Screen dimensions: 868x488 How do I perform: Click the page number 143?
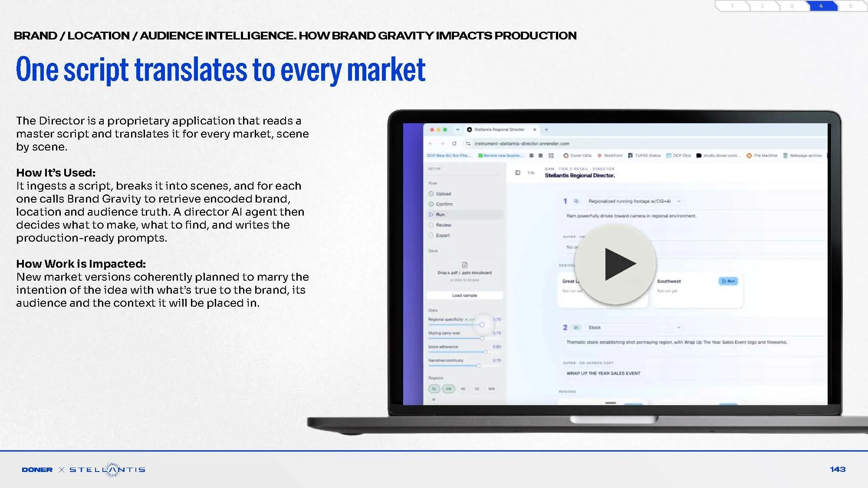click(838, 469)
